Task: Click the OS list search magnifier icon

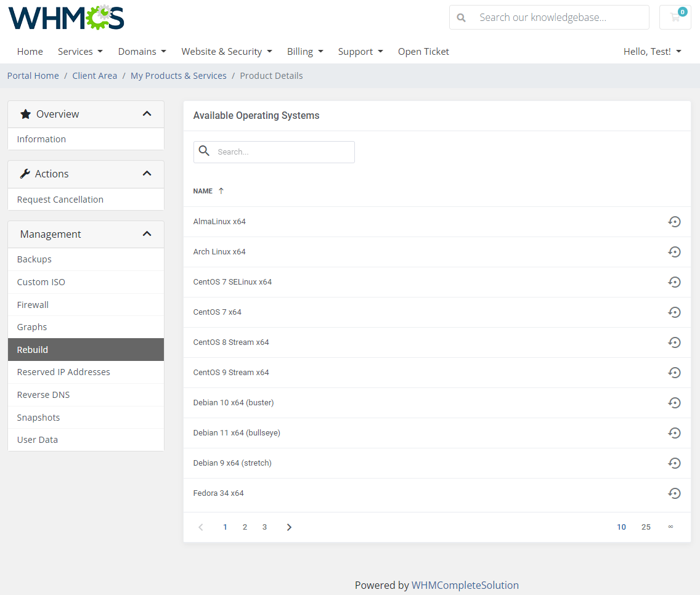Action: point(204,151)
